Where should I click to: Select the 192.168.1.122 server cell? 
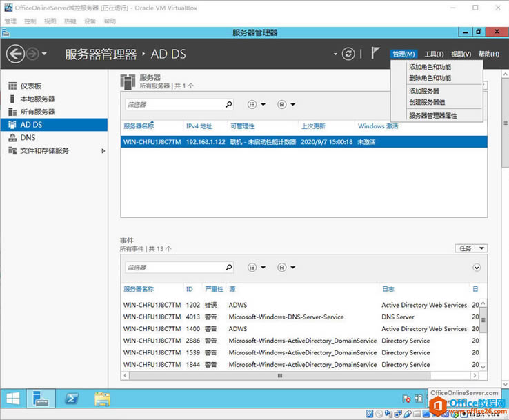coord(206,142)
